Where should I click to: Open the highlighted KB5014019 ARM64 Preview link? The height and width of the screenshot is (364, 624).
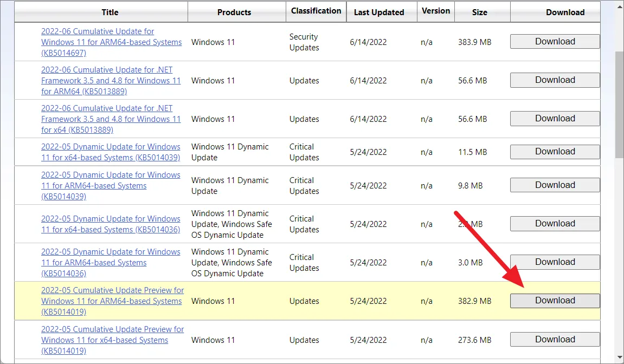click(x=112, y=301)
